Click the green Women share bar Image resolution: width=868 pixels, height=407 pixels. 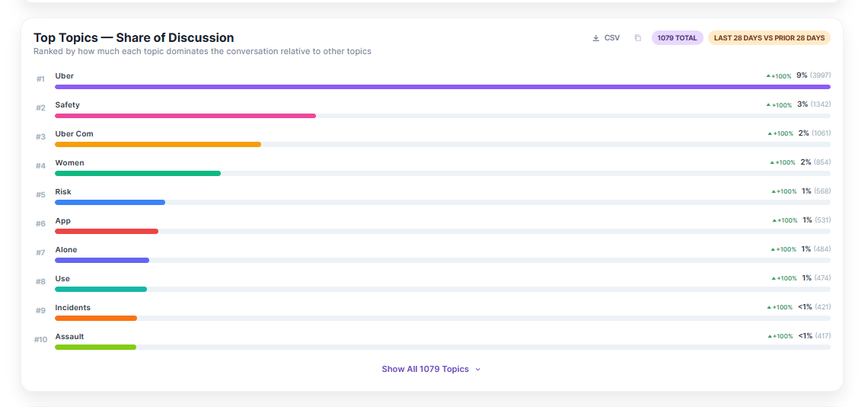click(138, 174)
